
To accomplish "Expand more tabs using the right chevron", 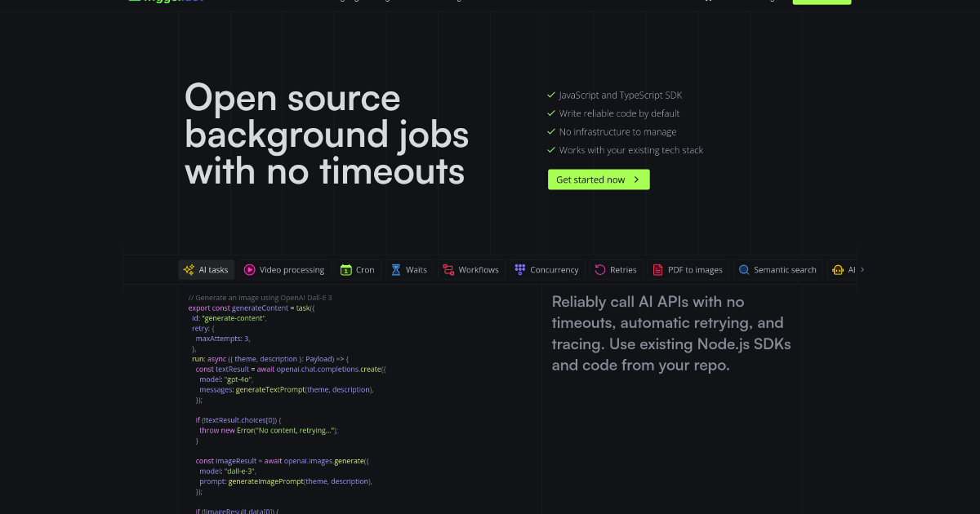I will click(863, 269).
